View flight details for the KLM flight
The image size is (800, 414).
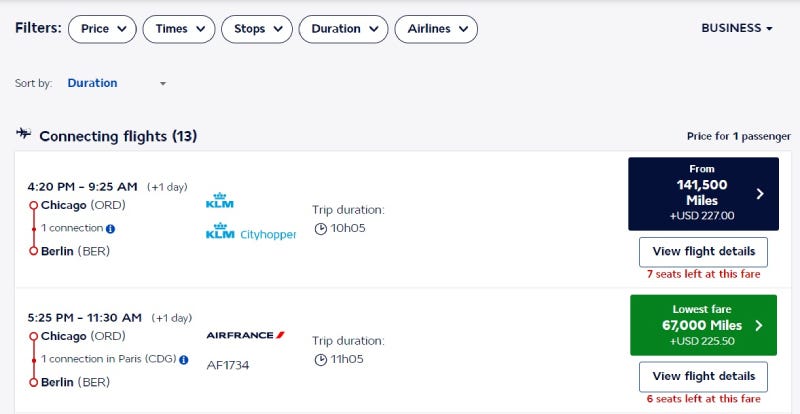pos(703,252)
